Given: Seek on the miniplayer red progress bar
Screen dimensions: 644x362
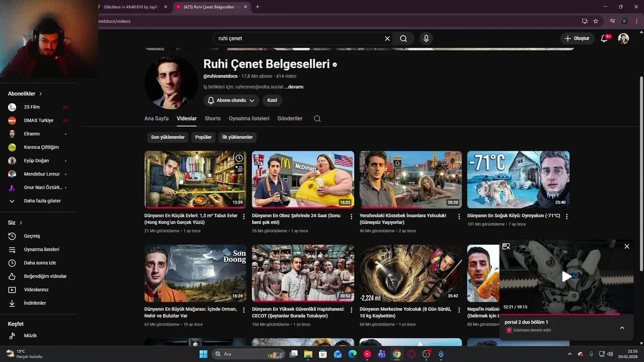Looking at the screenshot, I should tap(567, 314).
